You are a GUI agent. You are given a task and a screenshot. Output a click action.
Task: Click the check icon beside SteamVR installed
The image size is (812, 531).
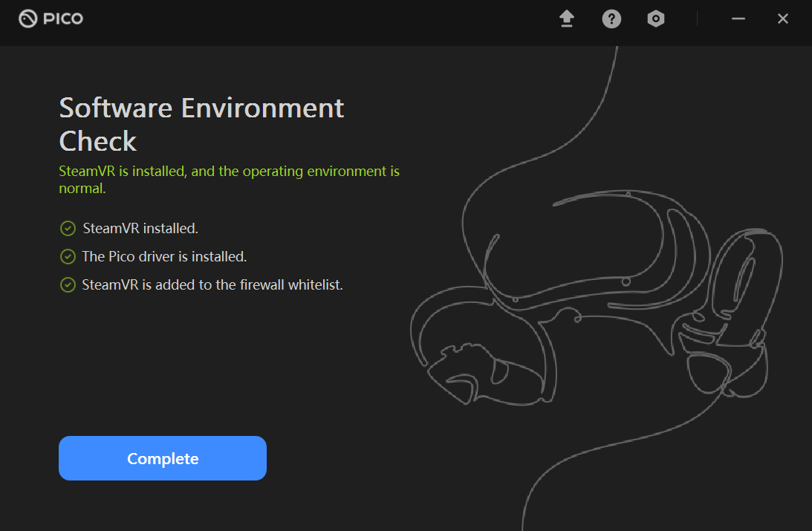coord(68,228)
